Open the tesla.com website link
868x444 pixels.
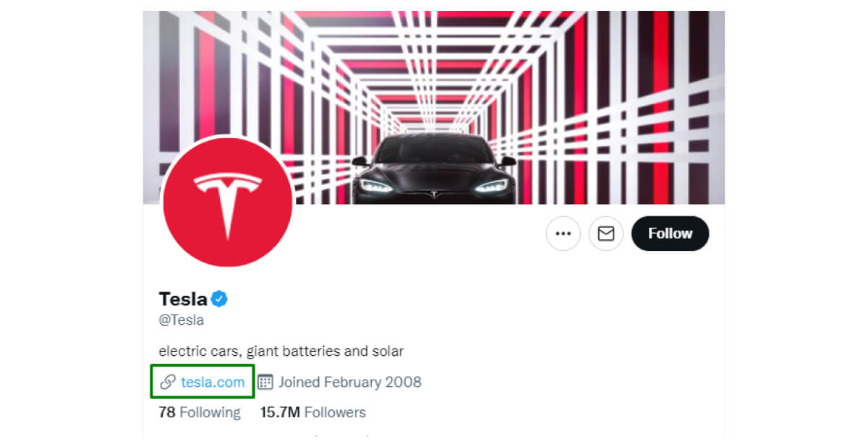(x=213, y=382)
